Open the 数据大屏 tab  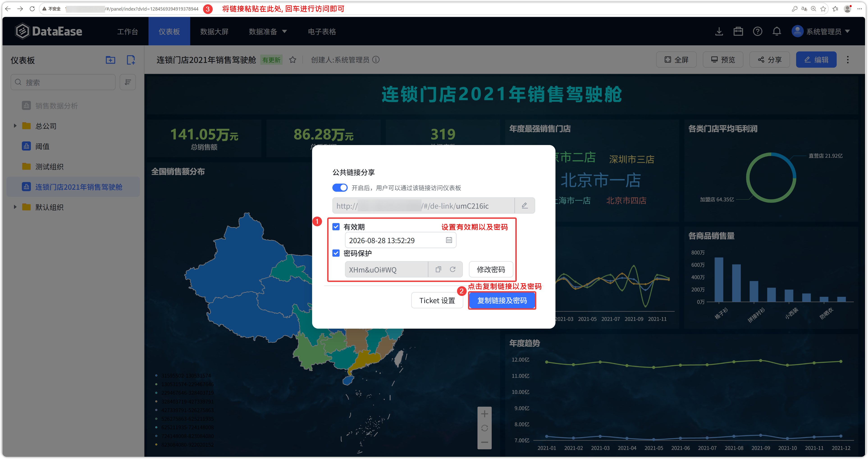(214, 31)
